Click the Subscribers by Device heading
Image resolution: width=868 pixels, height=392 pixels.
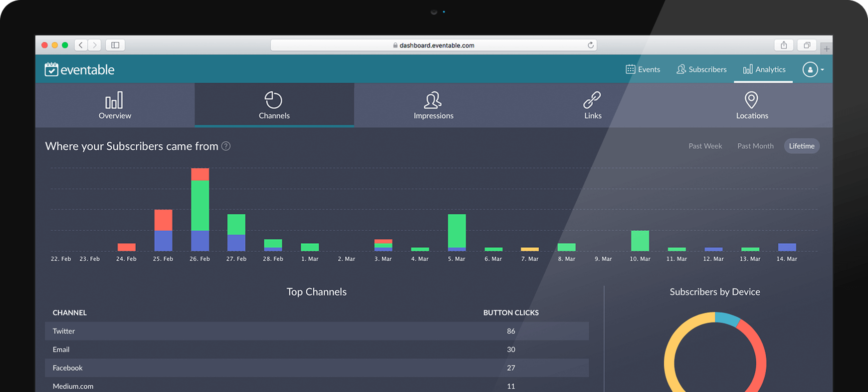(715, 292)
